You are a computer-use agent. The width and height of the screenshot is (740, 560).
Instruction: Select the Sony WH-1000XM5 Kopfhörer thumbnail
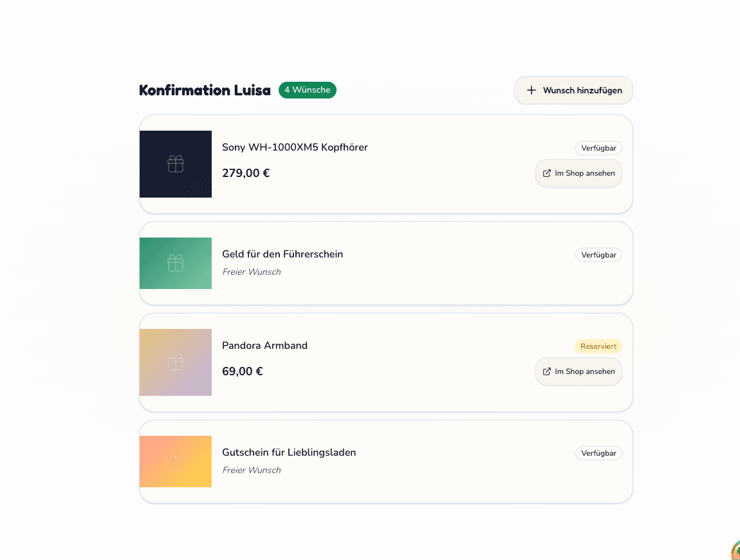pos(176,164)
